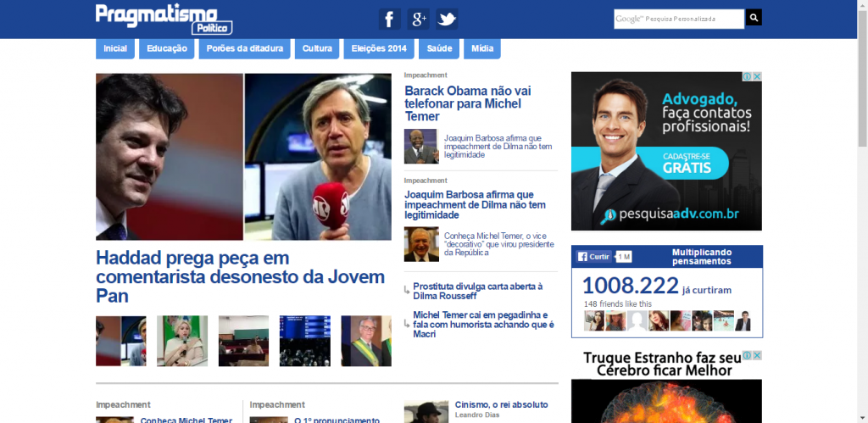Click the 1 M like counter badge
868x423 pixels.
(x=624, y=257)
